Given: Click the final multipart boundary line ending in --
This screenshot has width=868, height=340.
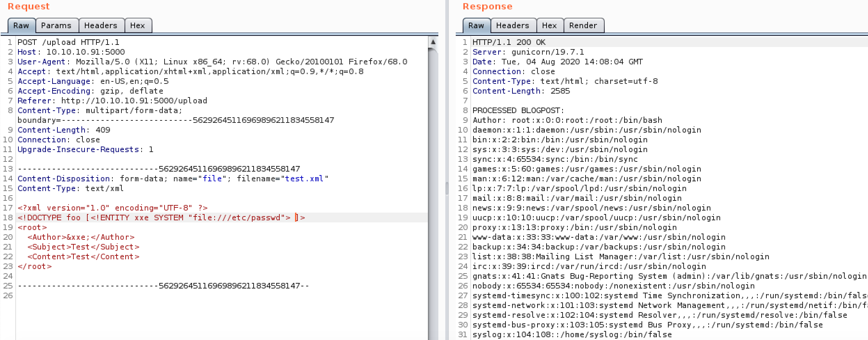Looking at the screenshot, I should click(x=163, y=286).
